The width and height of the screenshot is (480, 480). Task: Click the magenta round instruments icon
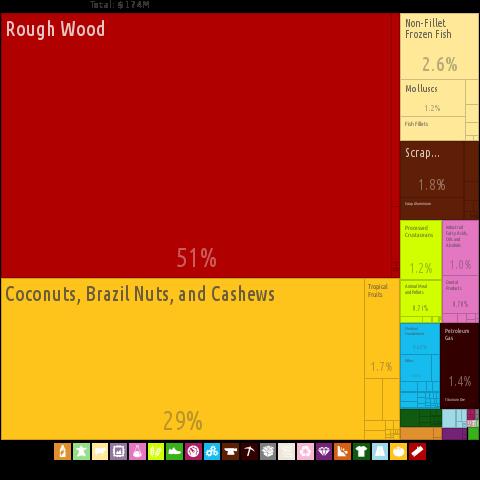[x=193, y=452]
